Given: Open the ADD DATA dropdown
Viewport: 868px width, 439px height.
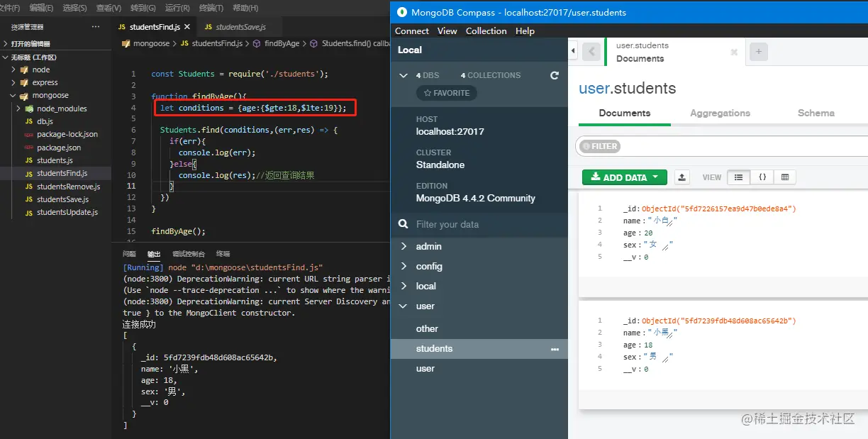Looking at the screenshot, I should [625, 177].
